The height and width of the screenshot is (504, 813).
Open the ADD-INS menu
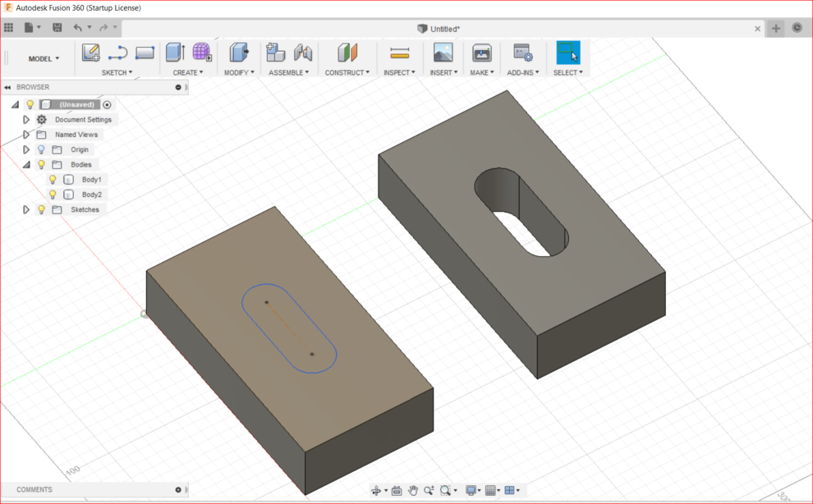coord(522,72)
